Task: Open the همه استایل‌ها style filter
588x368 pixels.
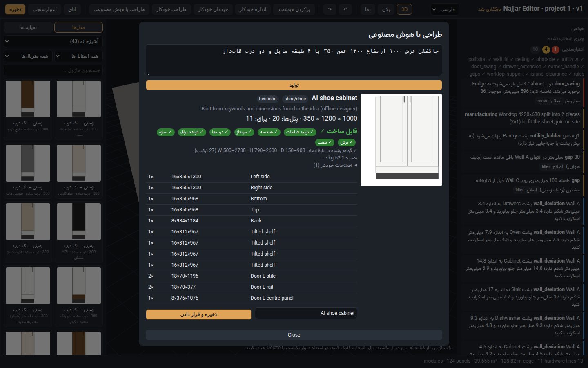Action: click(78, 56)
